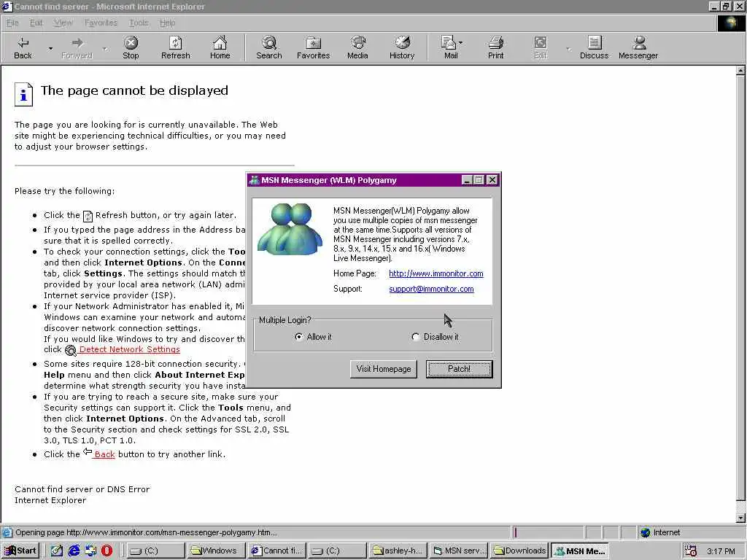This screenshot has width=747, height=560.
Task: Click the Back link in the error page
Action: (104, 454)
